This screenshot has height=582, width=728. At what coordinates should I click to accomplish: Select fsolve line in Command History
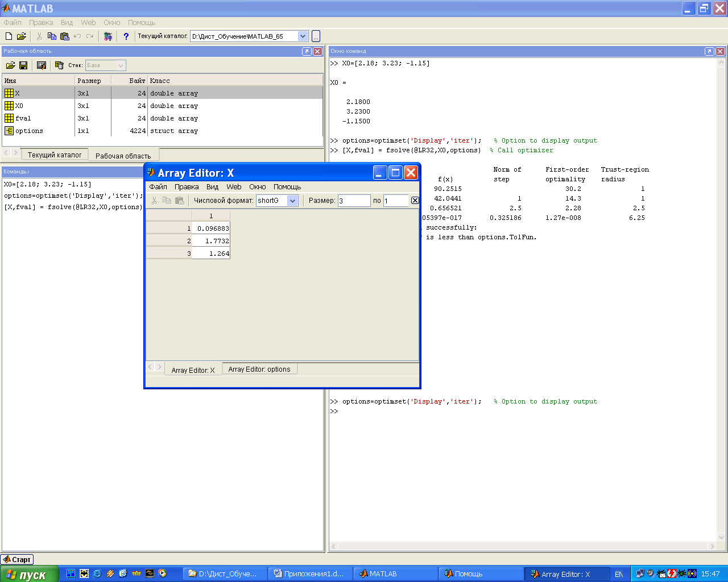[x=73, y=207]
